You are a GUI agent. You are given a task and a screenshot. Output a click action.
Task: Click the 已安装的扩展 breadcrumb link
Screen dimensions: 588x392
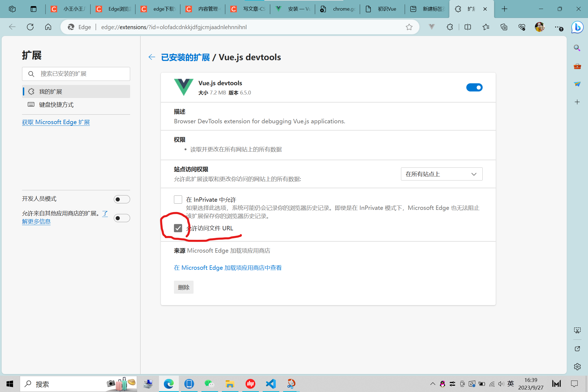click(x=185, y=57)
